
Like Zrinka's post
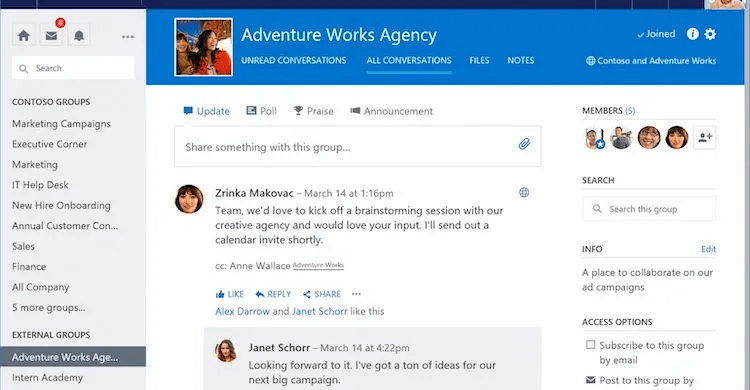(x=230, y=294)
